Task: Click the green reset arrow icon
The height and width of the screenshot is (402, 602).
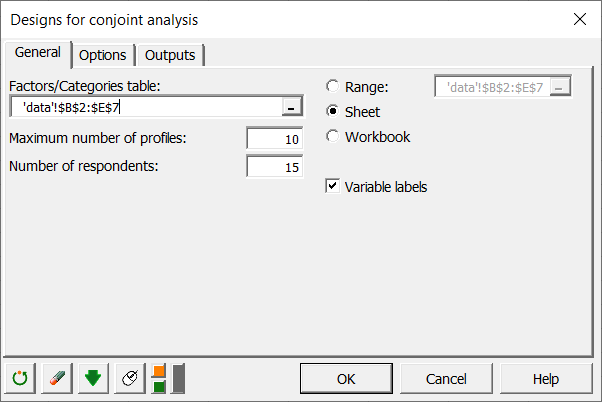Action: (20, 379)
